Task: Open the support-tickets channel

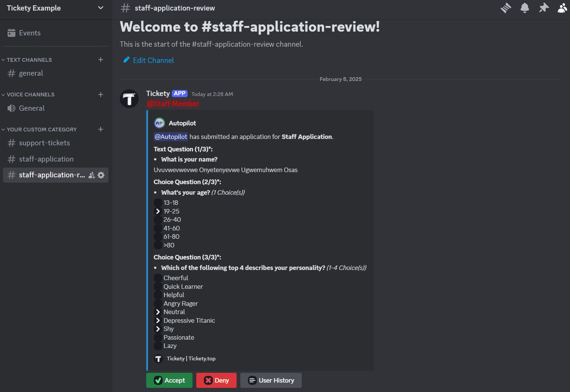Action: click(x=44, y=143)
